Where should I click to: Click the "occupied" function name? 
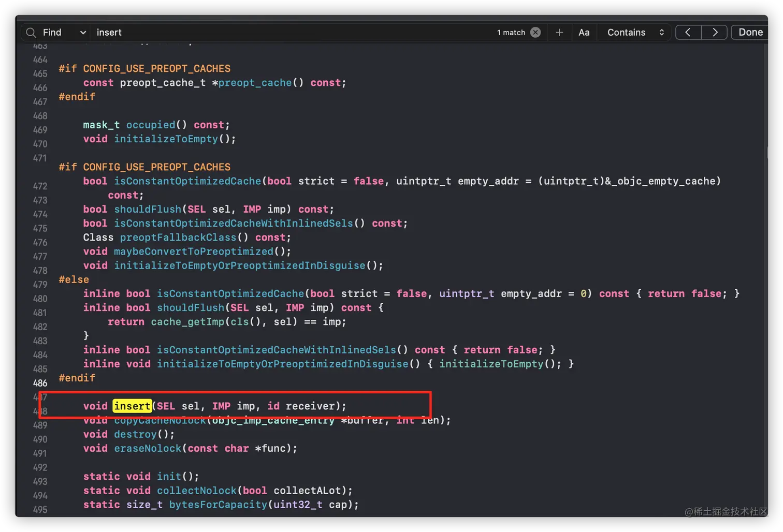pos(151,125)
